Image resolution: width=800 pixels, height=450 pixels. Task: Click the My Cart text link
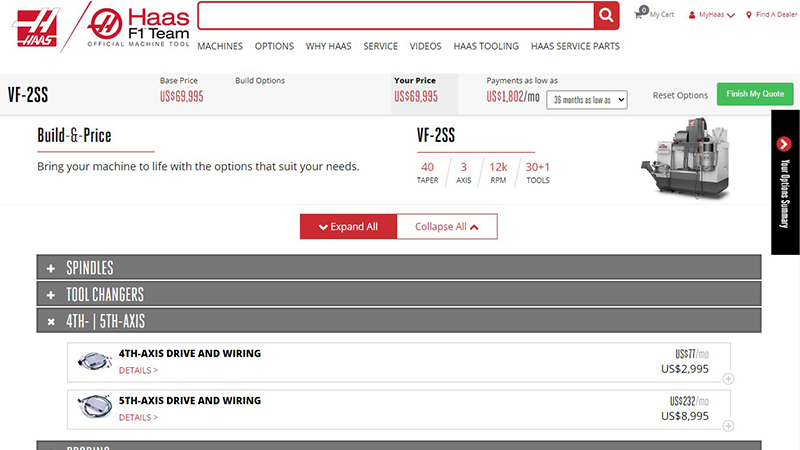(x=662, y=15)
